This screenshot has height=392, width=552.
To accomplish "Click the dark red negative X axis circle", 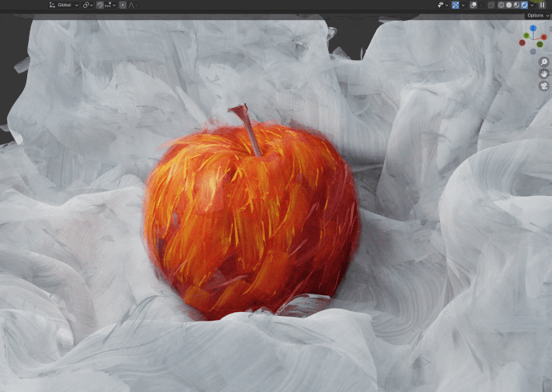I will coord(522,42).
